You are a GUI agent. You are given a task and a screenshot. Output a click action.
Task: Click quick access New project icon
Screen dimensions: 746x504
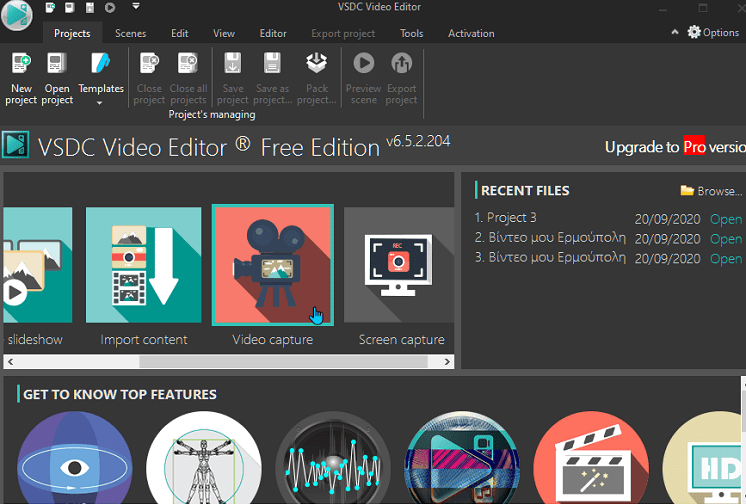pyautogui.click(x=50, y=7)
